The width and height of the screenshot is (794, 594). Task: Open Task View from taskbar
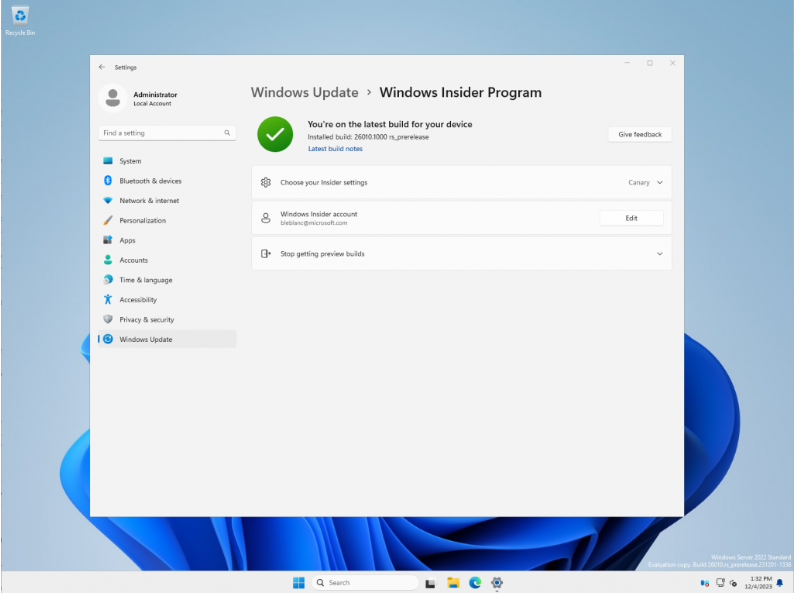(x=430, y=583)
